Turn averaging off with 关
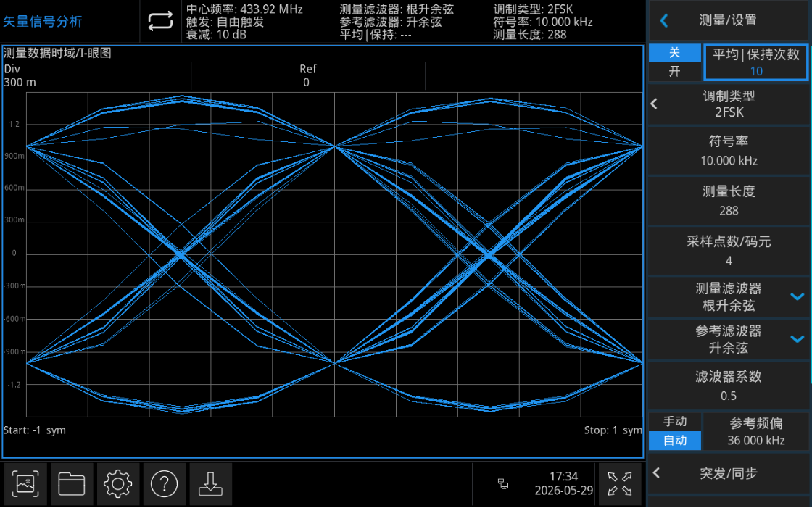812x508 pixels. [x=675, y=53]
